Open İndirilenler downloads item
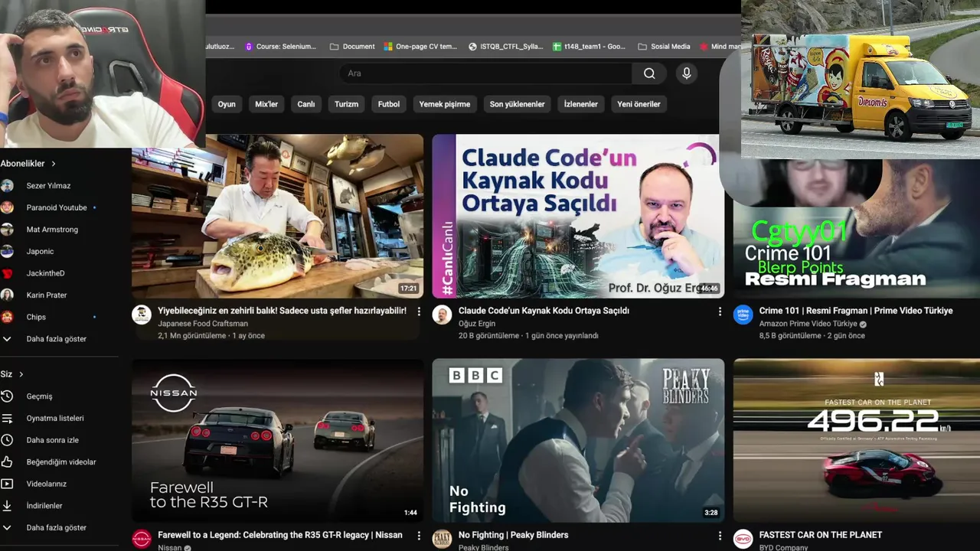Screen dimensions: 980x551 point(44,506)
